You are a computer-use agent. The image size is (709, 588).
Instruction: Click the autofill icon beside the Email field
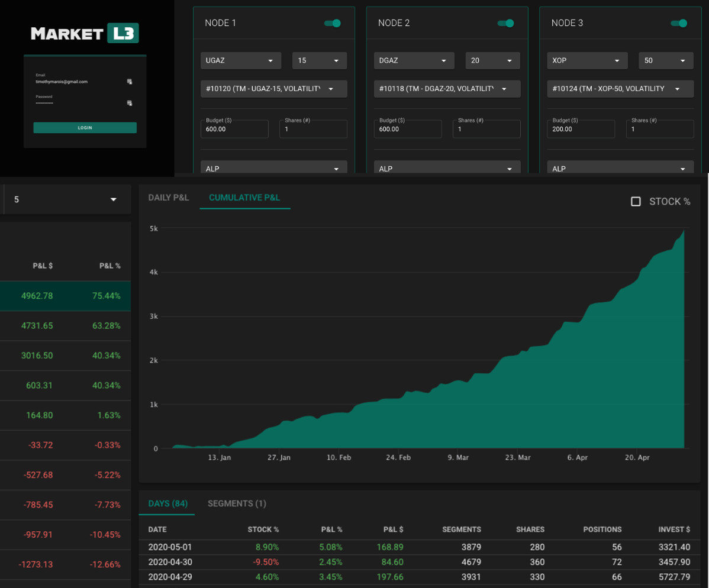[x=130, y=82]
